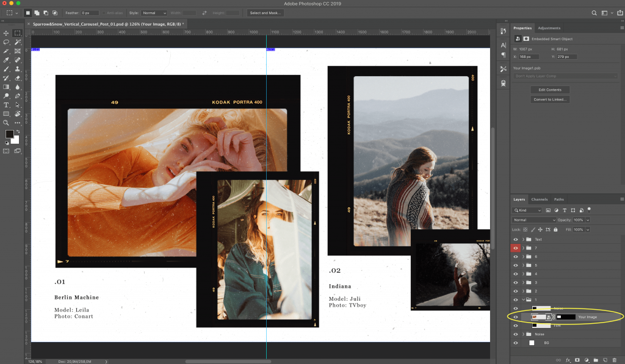Select the Path Selection tool
The width and height of the screenshot is (625, 364).
(18, 105)
